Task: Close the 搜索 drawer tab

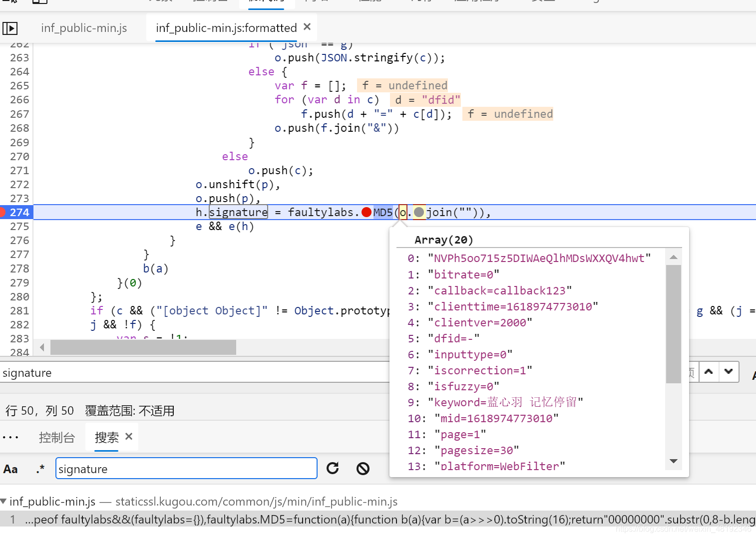Action: point(129,437)
